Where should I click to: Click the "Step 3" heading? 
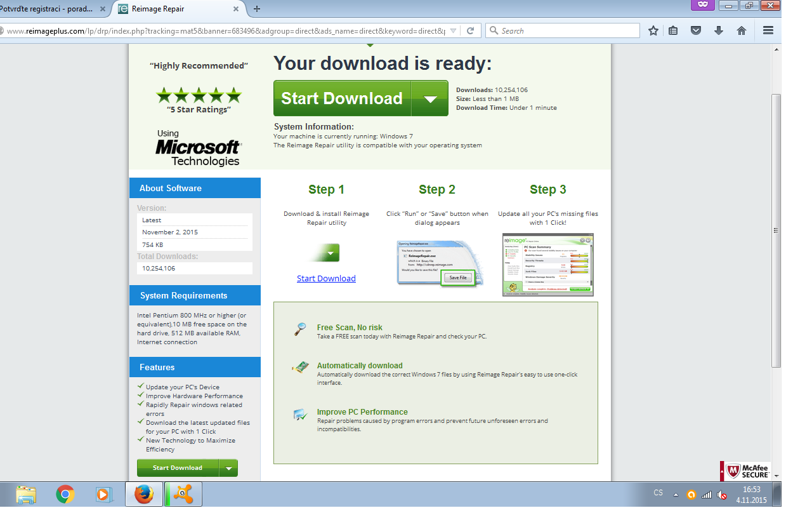point(548,189)
